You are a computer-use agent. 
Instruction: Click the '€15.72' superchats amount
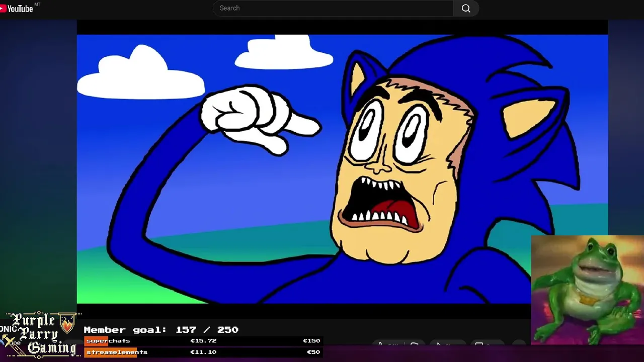point(203,341)
